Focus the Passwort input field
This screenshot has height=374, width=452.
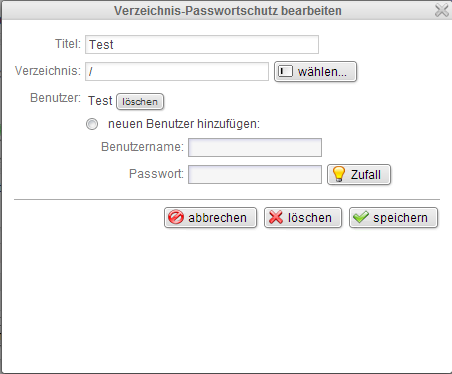[x=255, y=174]
